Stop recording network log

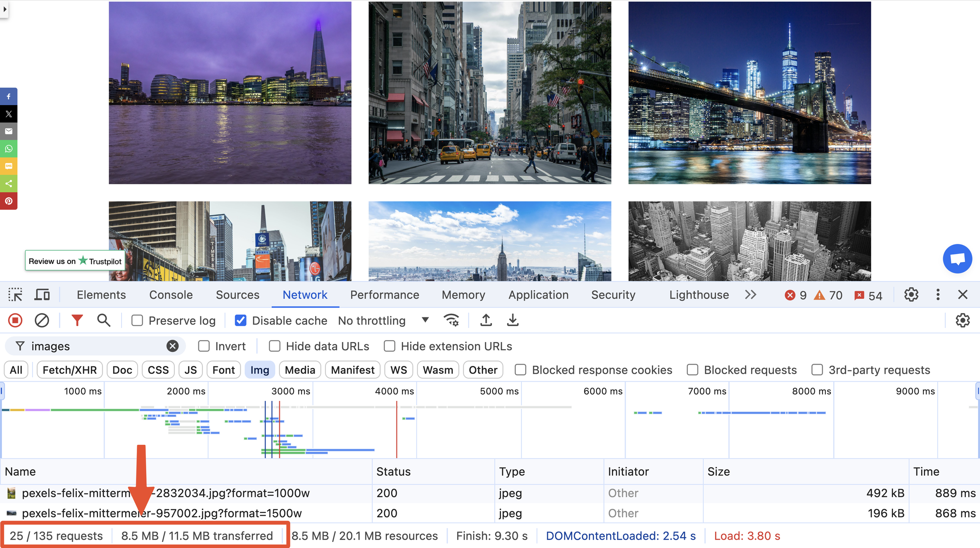coord(15,320)
